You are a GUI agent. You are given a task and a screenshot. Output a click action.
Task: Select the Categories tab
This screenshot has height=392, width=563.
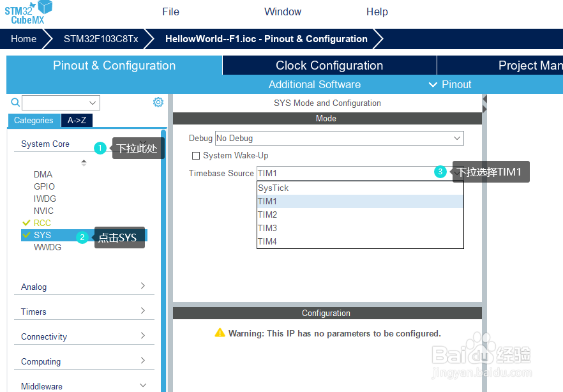tap(33, 120)
